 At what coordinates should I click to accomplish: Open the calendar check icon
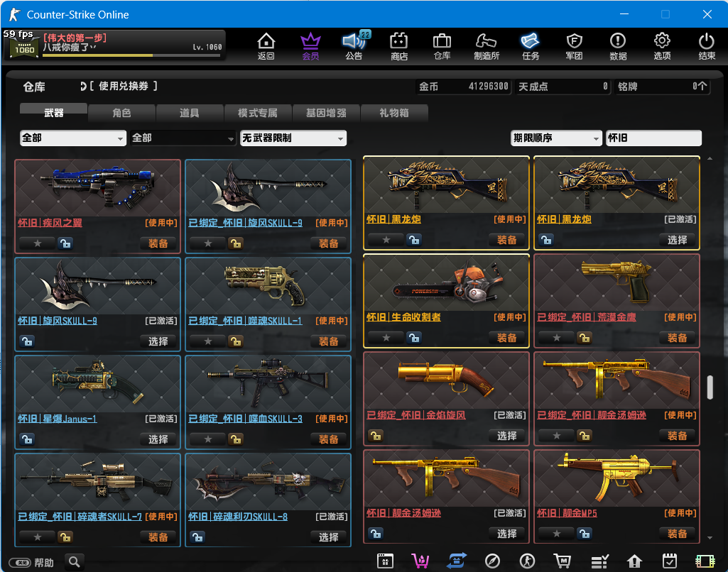(670, 561)
